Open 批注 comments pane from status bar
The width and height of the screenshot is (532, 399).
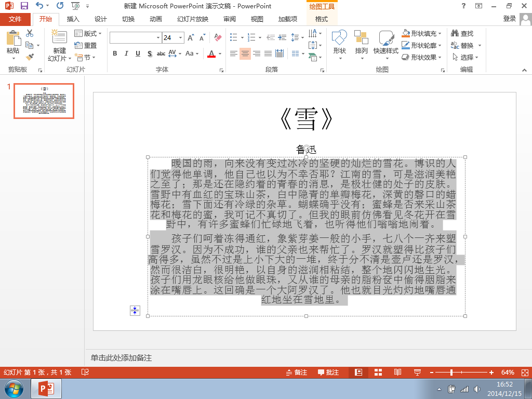[x=328, y=372]
